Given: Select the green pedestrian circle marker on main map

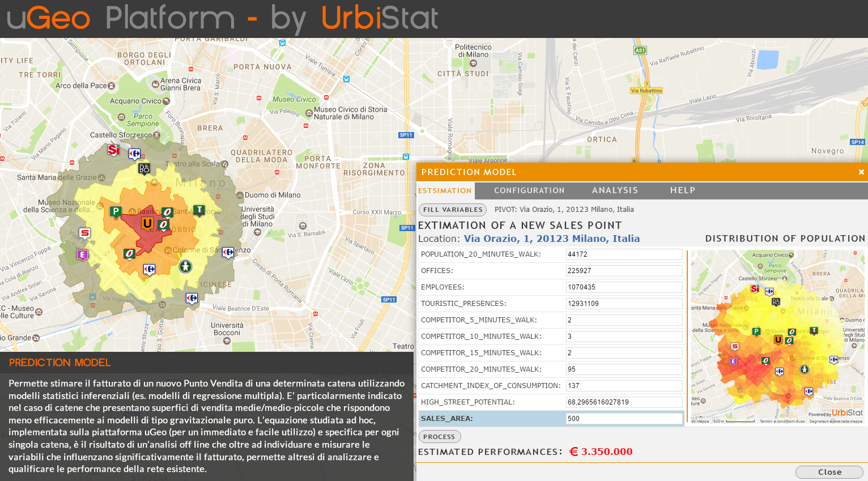Looking at the screenshot, I should (185, 266).
